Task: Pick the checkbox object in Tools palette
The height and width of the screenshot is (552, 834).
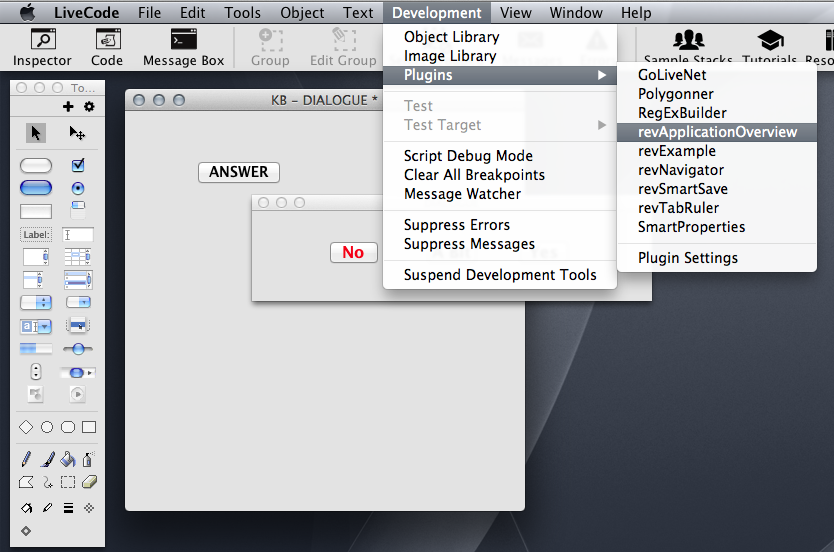Action: [78, 165]
